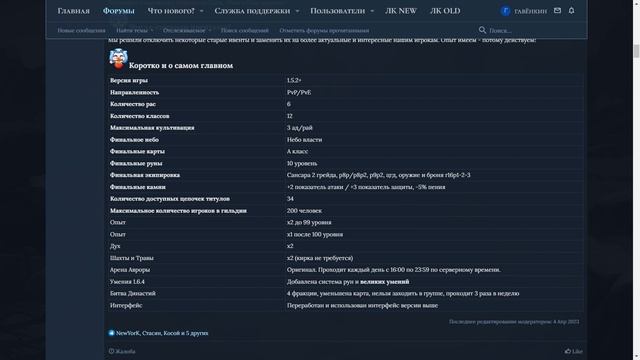Open the inbox envelope icon
Screen dimensions: 640x360
point(557,11)
